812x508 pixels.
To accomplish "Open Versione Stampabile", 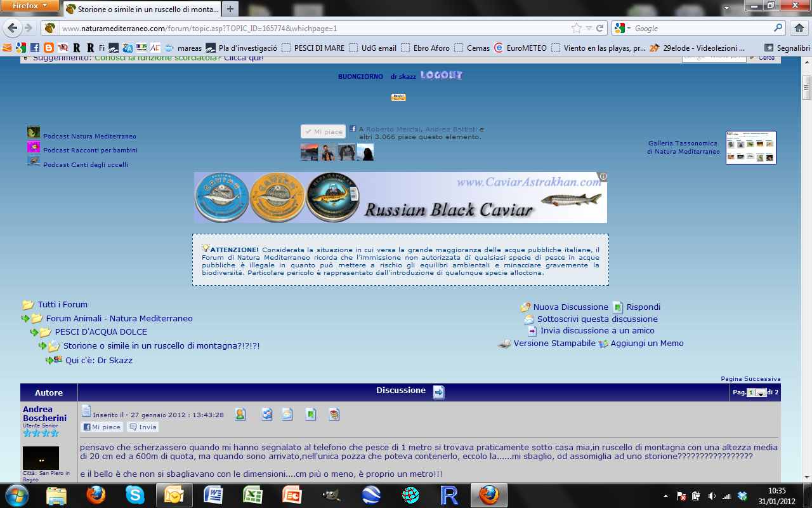I will [x=554, y=343].
